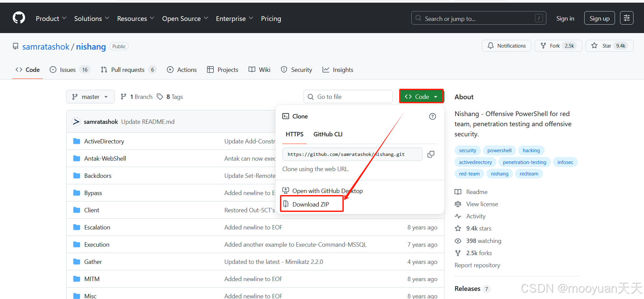
Task: Click the samratashok avatar icon
Action: 76,121
